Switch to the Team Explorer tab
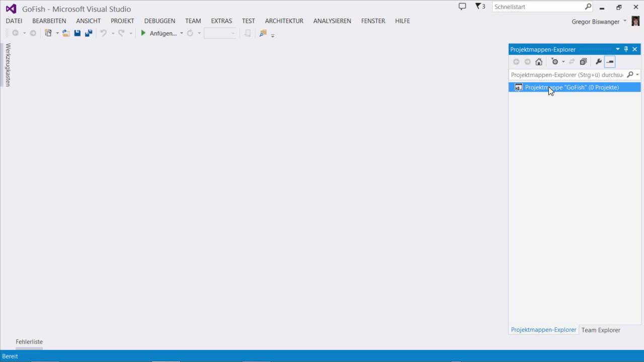This screenshot has width=644, height=362. (601, 330)
